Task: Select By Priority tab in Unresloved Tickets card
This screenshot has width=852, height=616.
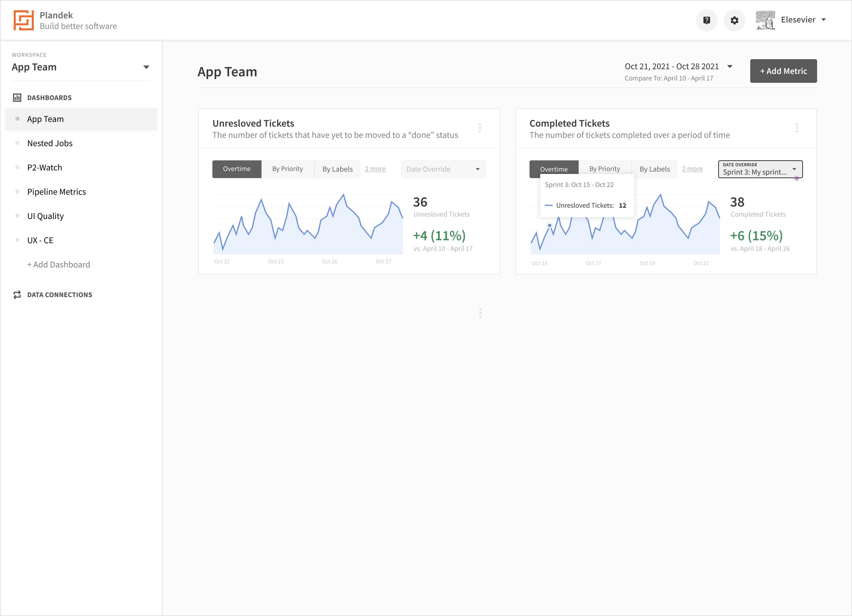Action: pos(287,169)
